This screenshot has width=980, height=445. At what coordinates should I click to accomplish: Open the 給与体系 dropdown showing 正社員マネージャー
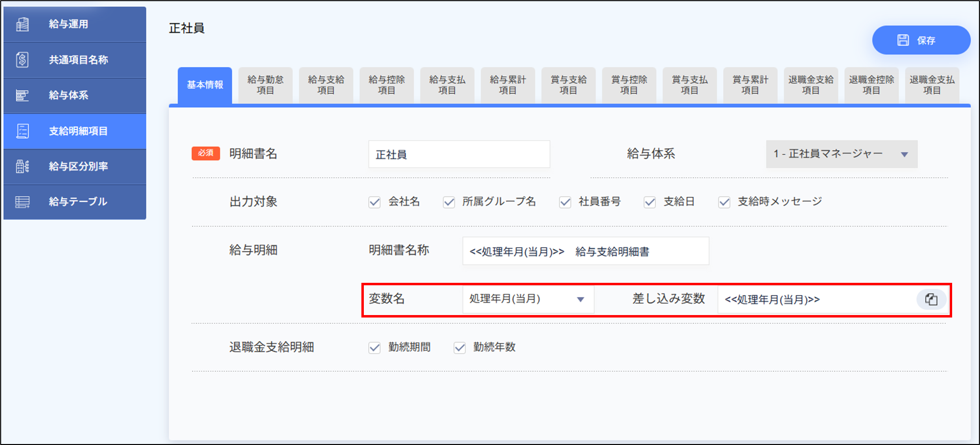tap(841, 154)
